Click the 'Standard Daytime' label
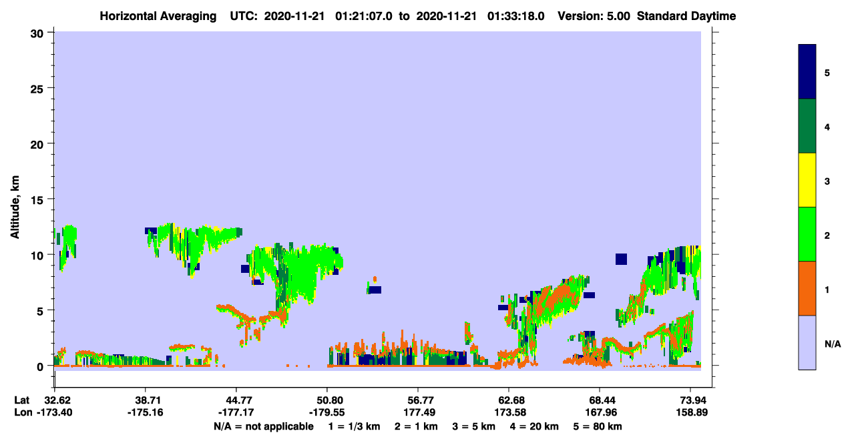This screenshot has height=445, width=868. 687,16
